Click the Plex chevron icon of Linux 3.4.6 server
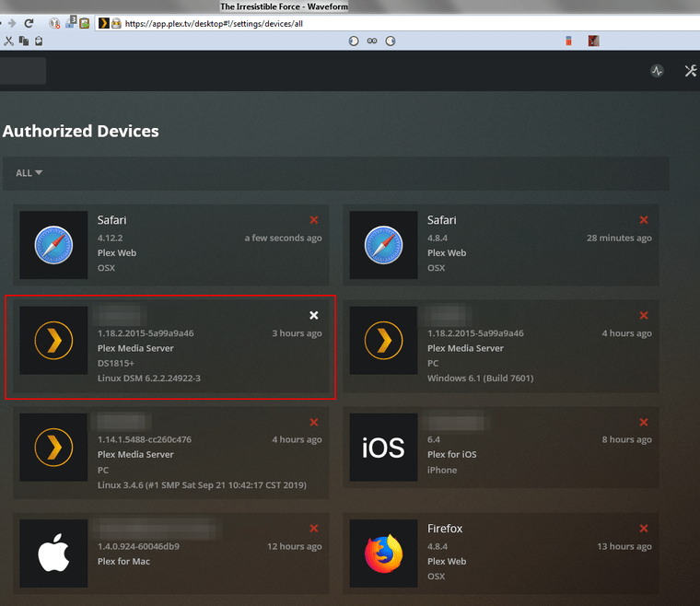This screenshot has width=700, height=606. 53,448
